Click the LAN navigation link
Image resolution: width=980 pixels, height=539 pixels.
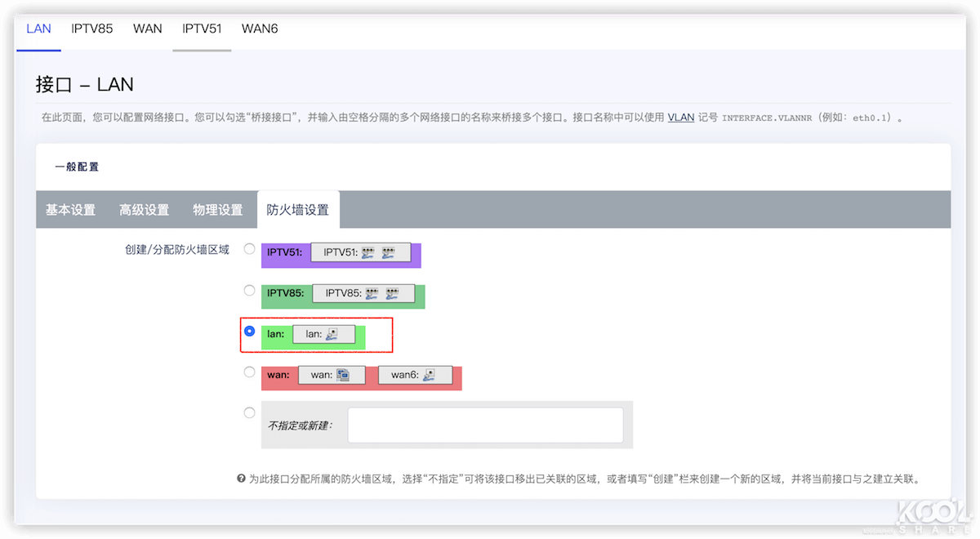click(38, 29)
